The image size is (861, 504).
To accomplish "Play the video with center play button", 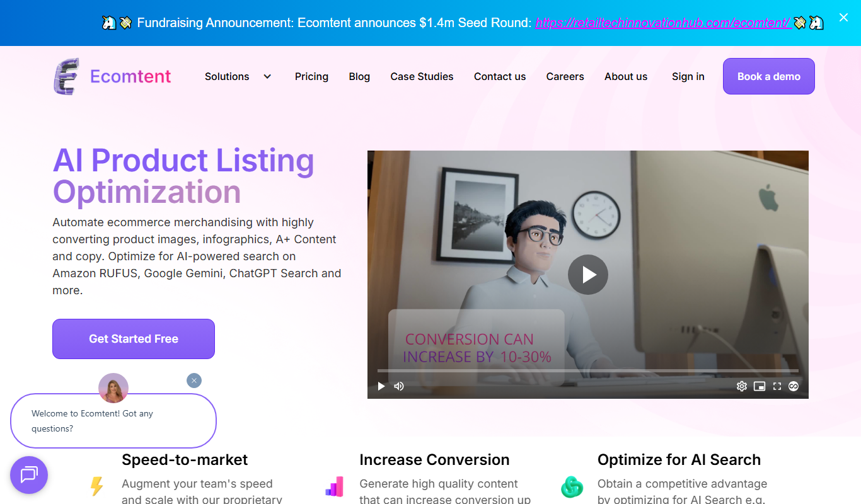I will pyautogui.click(x=588, y=275).
